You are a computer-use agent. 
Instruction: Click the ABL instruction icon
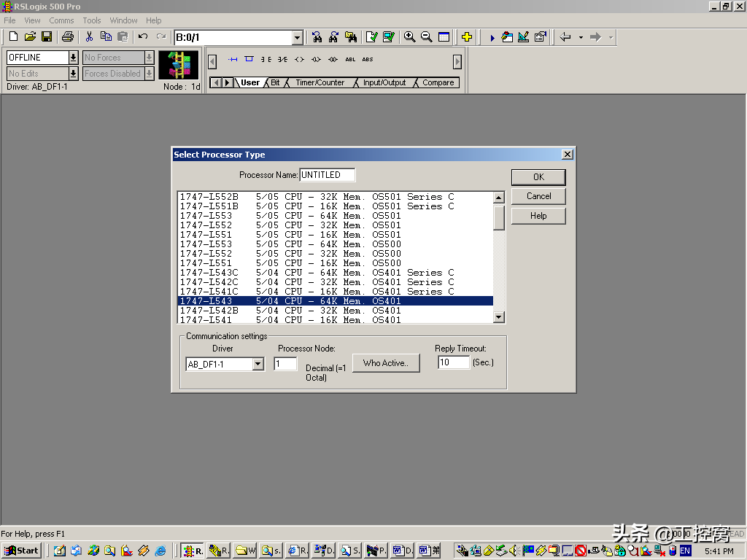(x=350, y=60)
